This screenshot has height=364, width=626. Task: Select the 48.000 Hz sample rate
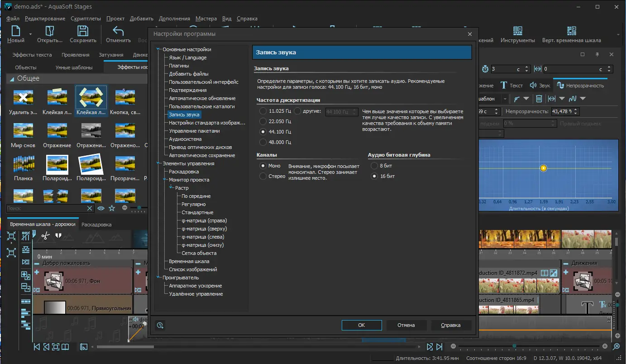tap(263, 142)
